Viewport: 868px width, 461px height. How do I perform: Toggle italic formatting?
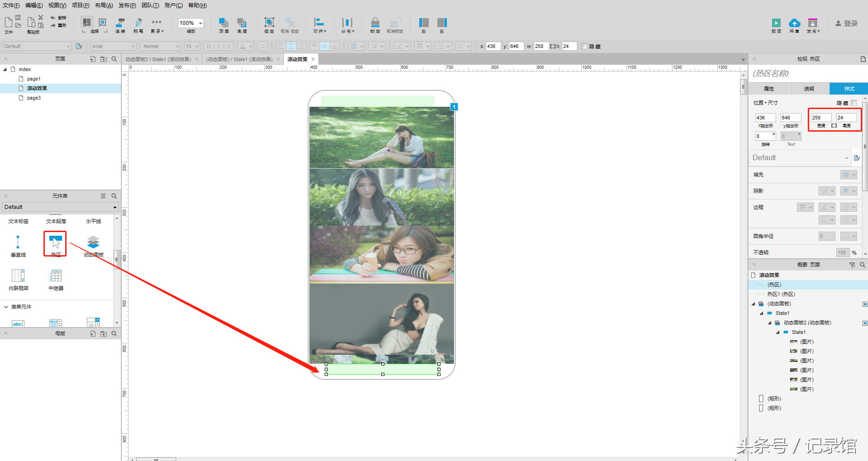219,46
